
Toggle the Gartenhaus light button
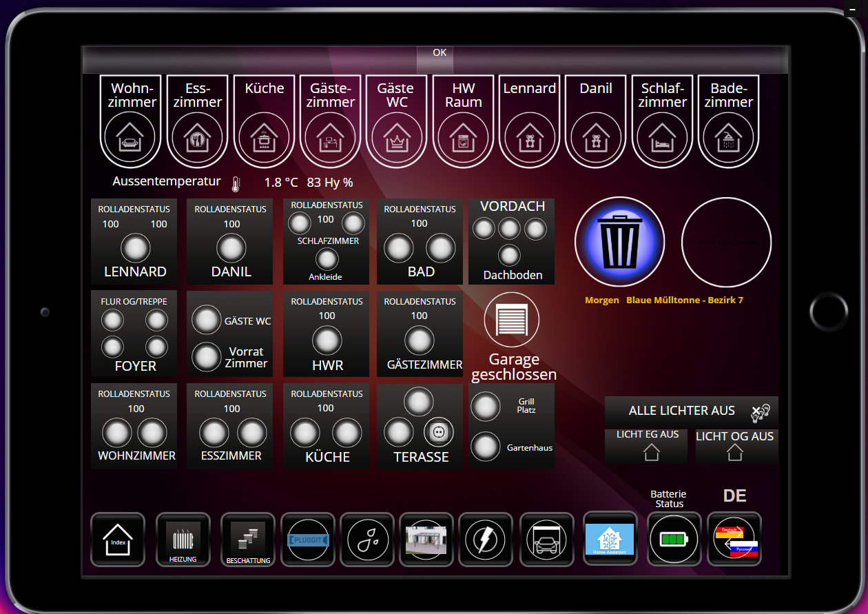pos(485,447)
